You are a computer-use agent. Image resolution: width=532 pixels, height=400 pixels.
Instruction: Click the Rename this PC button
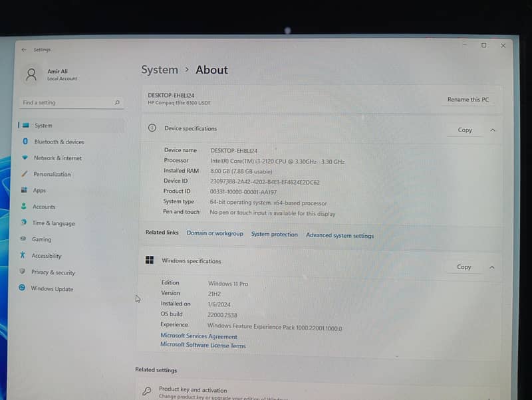468,100
